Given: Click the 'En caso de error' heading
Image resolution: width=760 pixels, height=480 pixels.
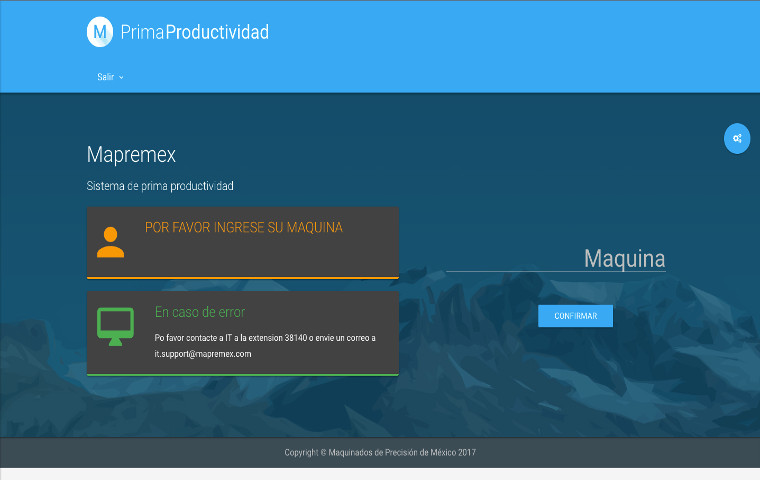Looking at the screenshot, I should coord(200,312).
